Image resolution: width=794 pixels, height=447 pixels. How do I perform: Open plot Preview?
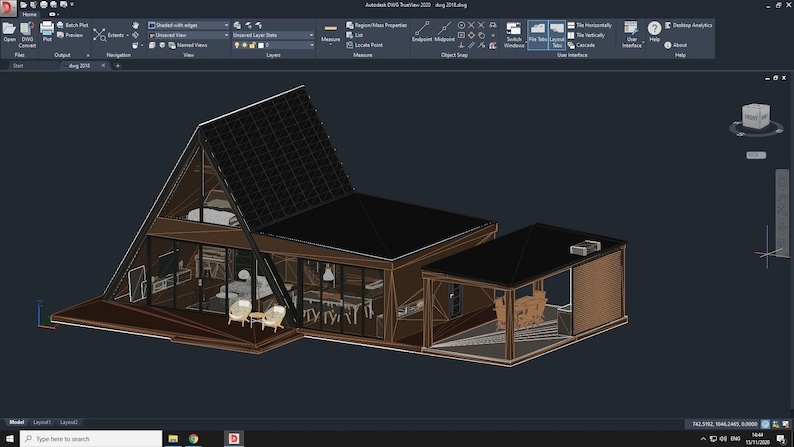tap(70, 35)
